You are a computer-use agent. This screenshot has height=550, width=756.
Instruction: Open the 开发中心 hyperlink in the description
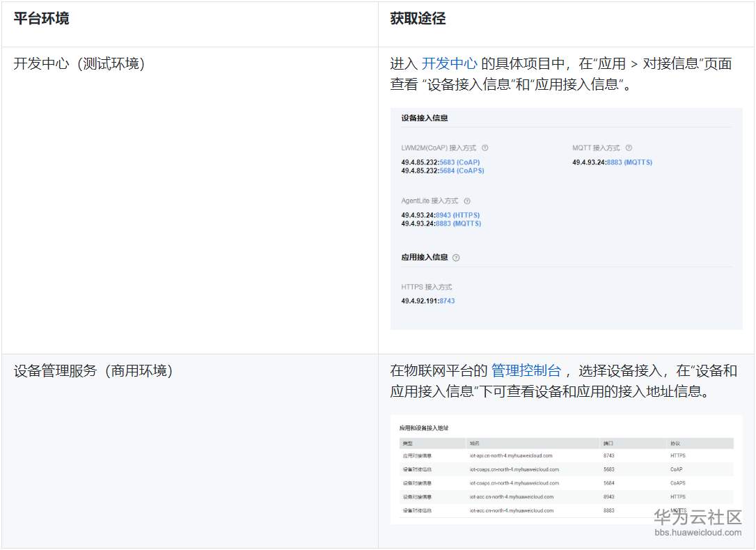coord(450,63)
